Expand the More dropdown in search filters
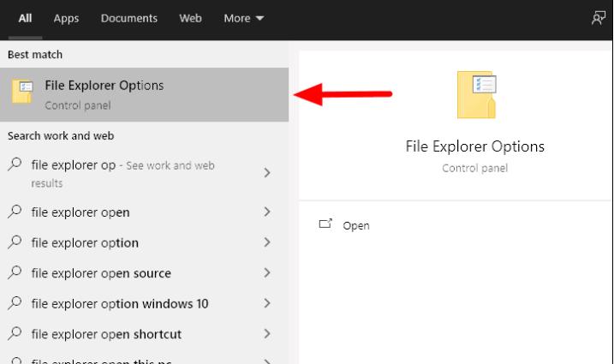Image resolution: width=614 pixels, height=364 pixels. click(243, 19)
